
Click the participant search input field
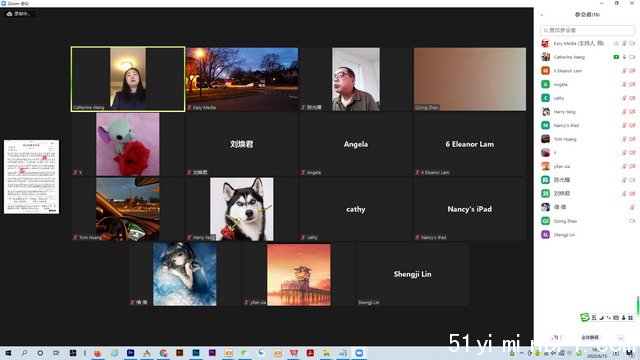[x=587, y=30]
